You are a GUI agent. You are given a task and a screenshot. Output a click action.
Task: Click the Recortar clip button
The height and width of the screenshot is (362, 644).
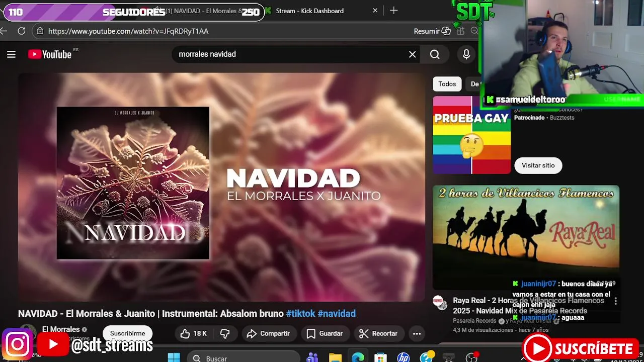(x=378, y=333)
